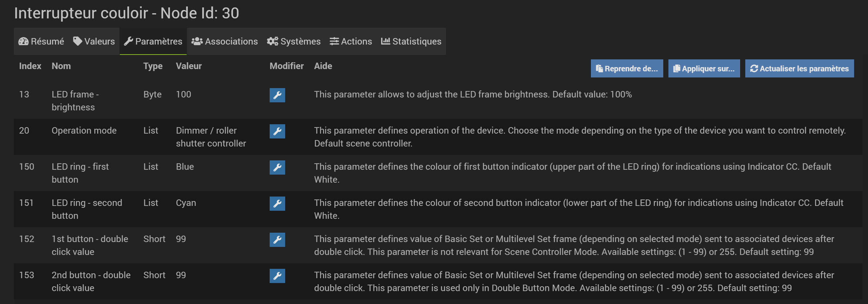Click the Valeur column header
Viewport: 868px width, 304px height.
coord(189,66)
